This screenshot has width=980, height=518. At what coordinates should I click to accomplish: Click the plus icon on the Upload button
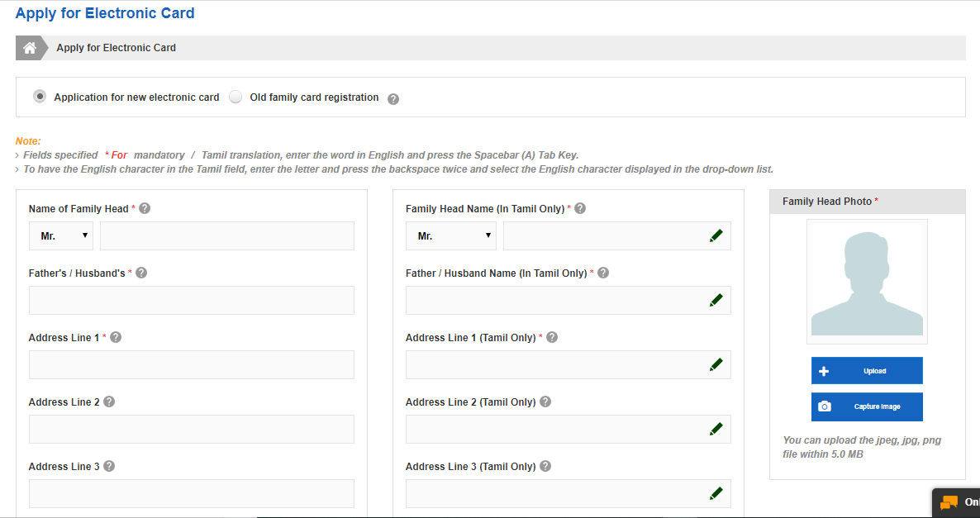(823, 370)
